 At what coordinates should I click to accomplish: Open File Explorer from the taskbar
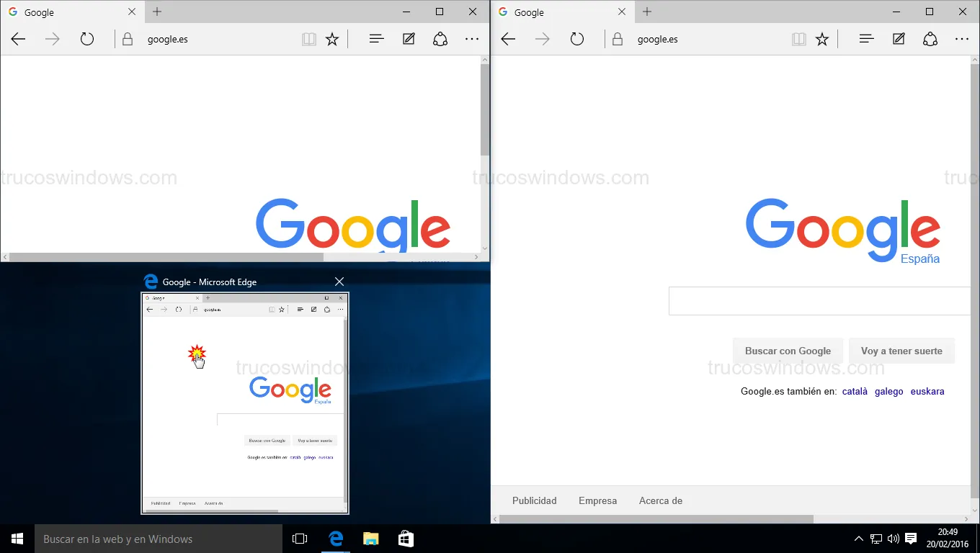(370, 539)
